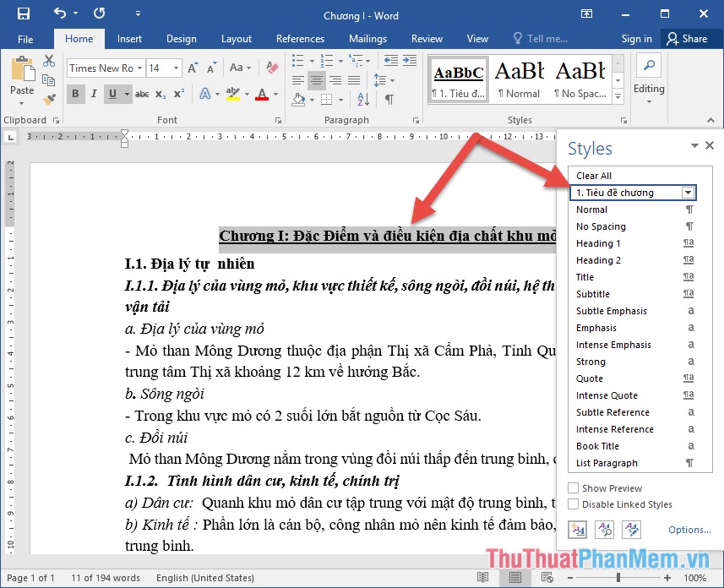The width and height of the screenshot is (724, 588).
Task: Expand the highlight color dropdown
Action: [x=247, y=93]
